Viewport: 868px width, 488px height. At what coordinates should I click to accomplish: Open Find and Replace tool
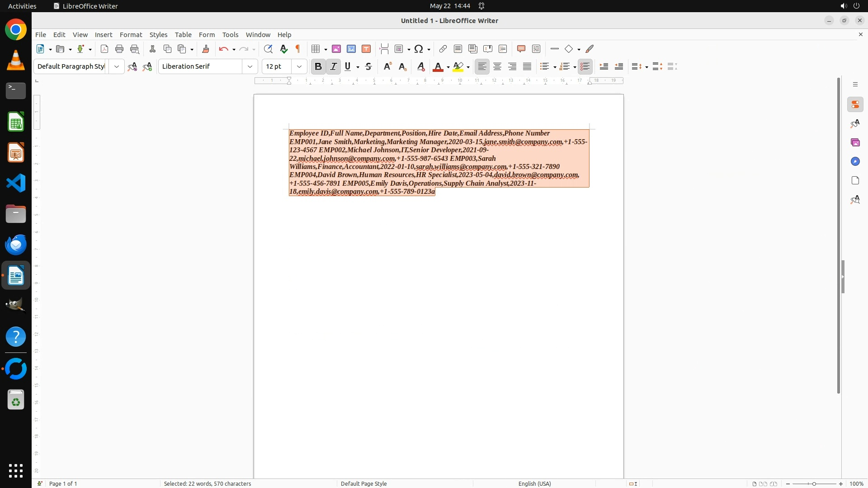click(x=268, y=49)
